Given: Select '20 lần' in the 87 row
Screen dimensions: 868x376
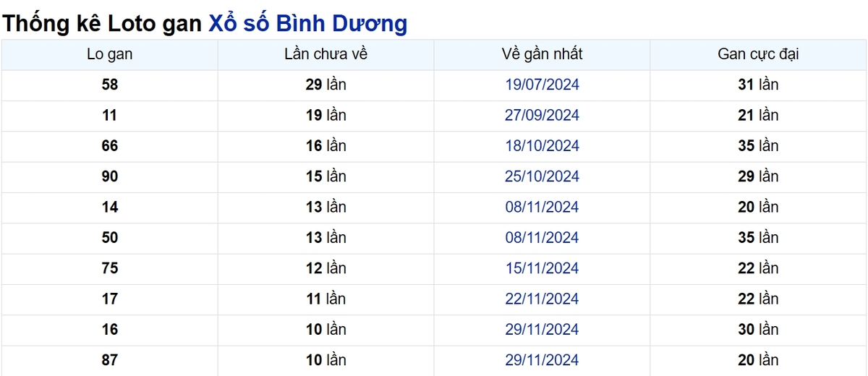Looking at the screenshot, I should click(758, 360).
